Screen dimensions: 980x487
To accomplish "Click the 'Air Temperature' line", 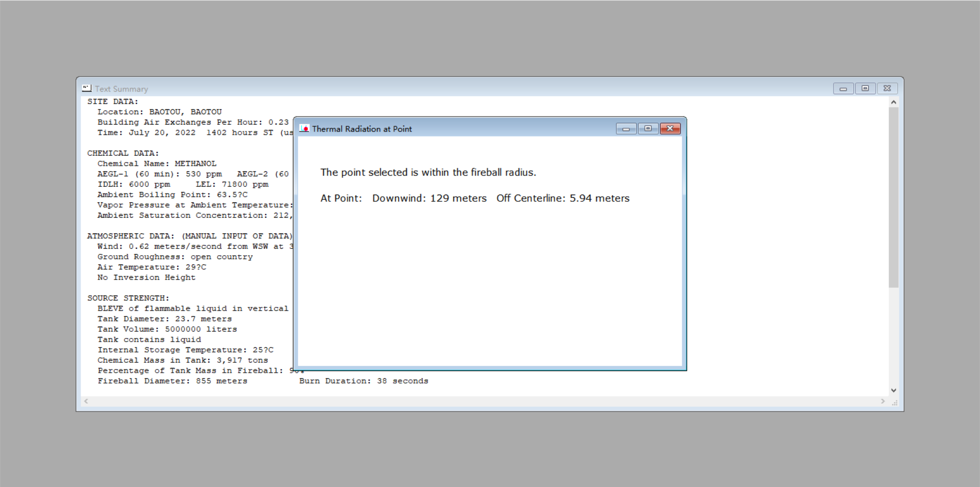I will 152,267.
